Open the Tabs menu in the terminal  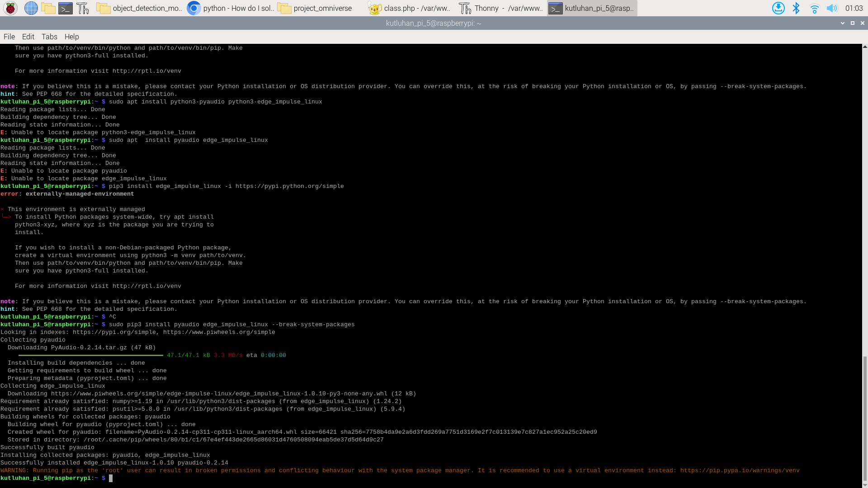49,37
